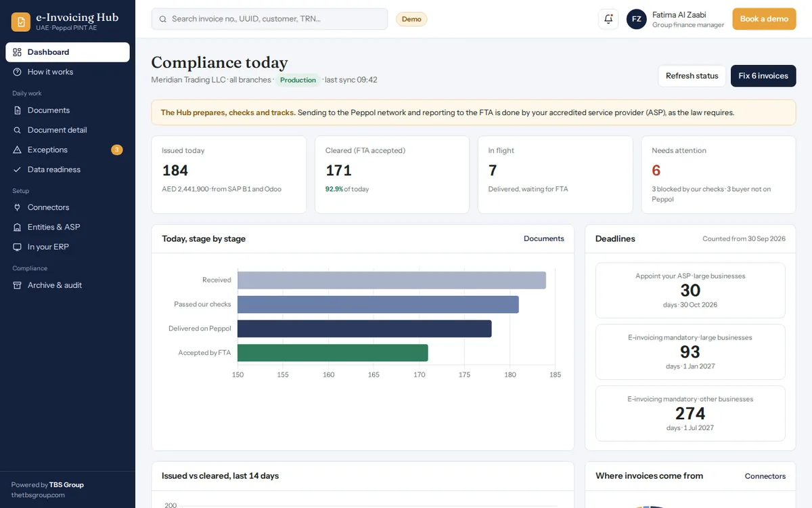This screenshot has width=812, height=508.
Task: Click the Cleared value 171
Action: (338, 171)
